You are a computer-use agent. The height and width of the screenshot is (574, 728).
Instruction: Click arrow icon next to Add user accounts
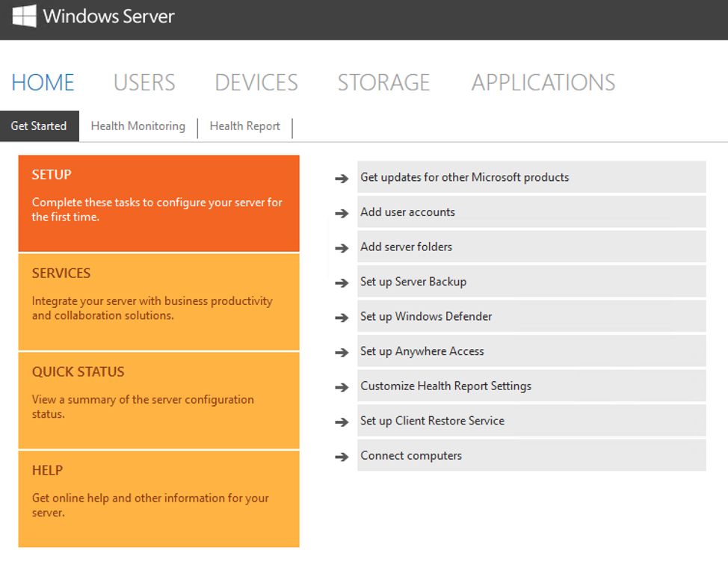[342, 213]
